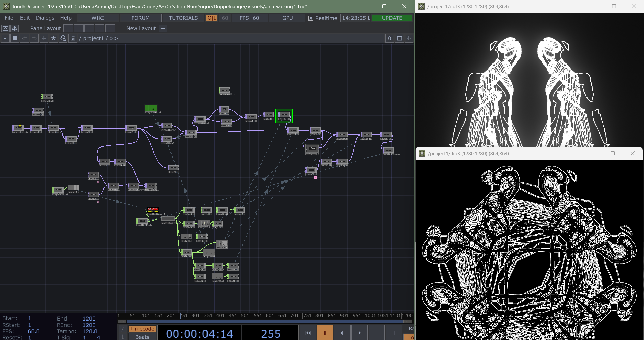Screen dimensions: 644x340
Task: Expand the project1 path chevrons
Action: click(114, 38)
